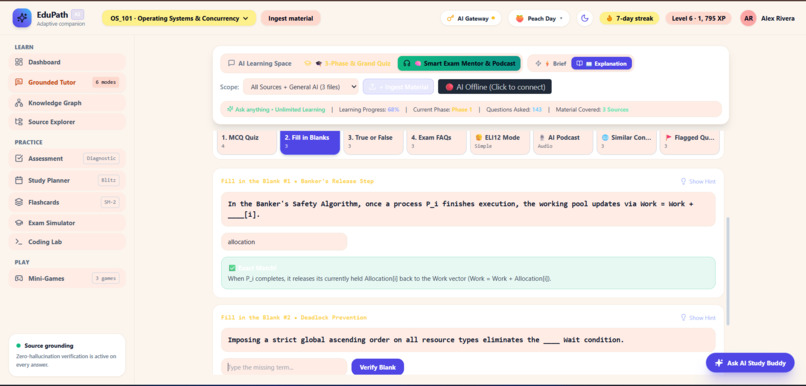
Task: Select the 2. Fill in Blanks tab
Action: pyautogui.click(x=310, y=142)
